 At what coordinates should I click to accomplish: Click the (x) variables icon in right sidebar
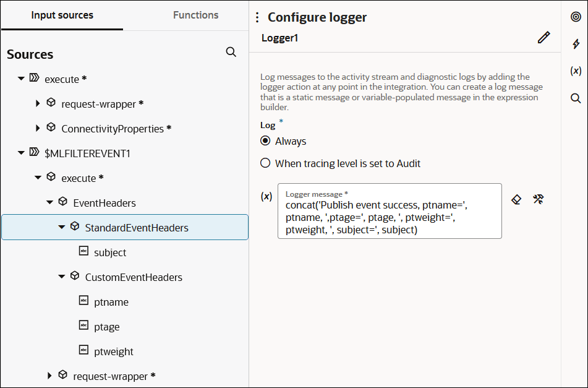tap(576, 71)
